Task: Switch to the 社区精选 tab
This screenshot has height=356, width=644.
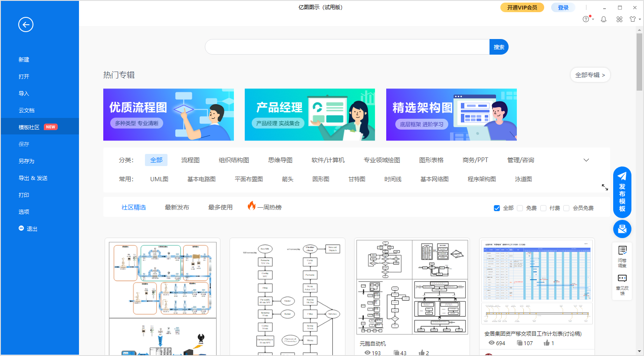Action: 134,207
